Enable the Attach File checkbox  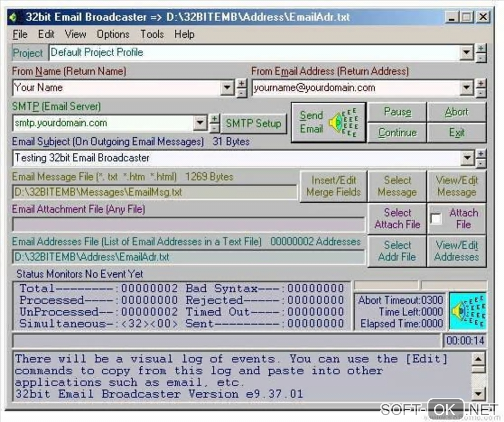436,219
